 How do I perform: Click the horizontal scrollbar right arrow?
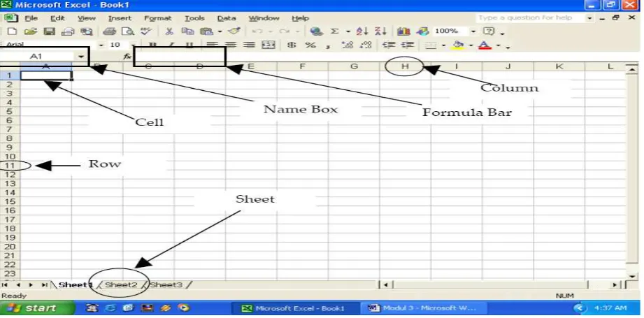click(x=615, y=284)
